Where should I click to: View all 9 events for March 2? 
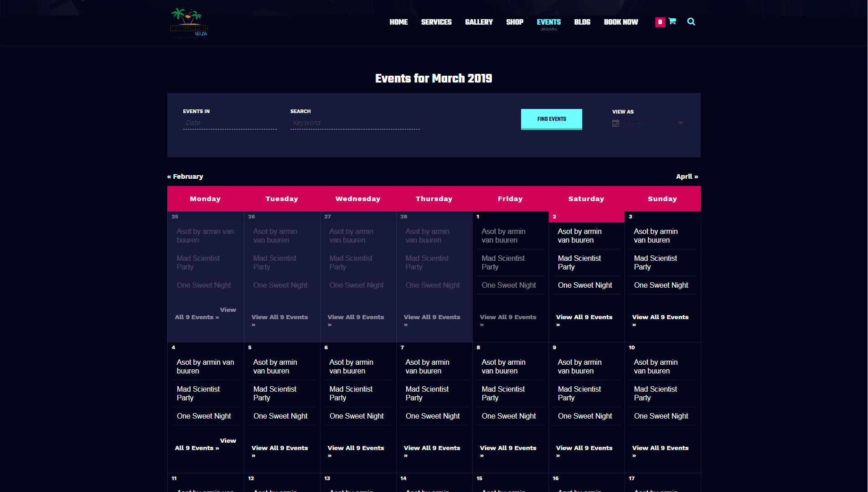(584, 320)
